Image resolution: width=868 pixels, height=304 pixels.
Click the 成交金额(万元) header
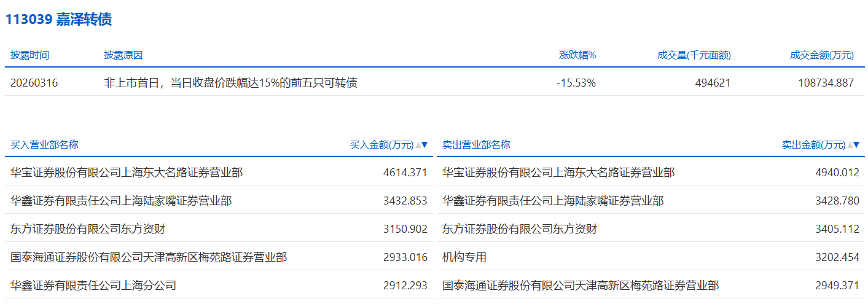822,55
